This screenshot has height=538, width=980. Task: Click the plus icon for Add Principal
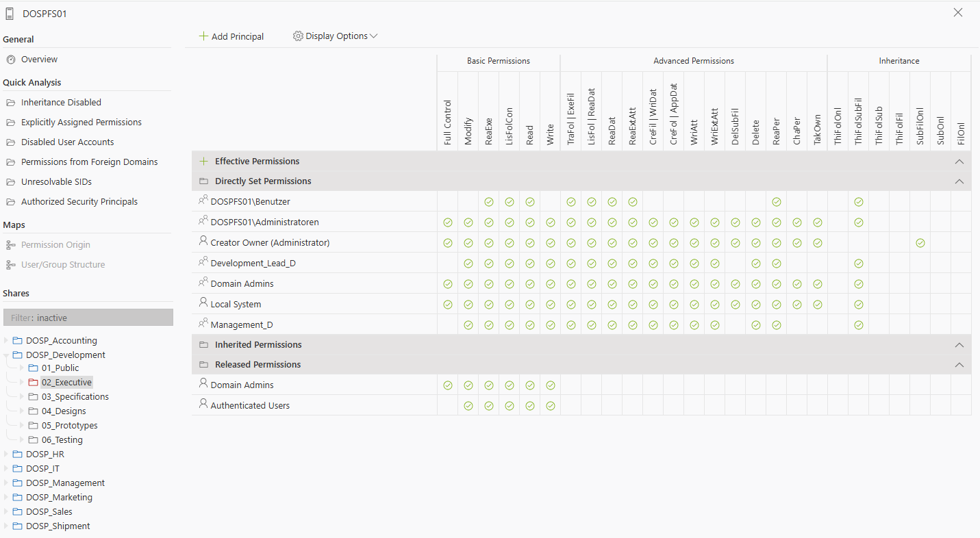coord(203,36)
